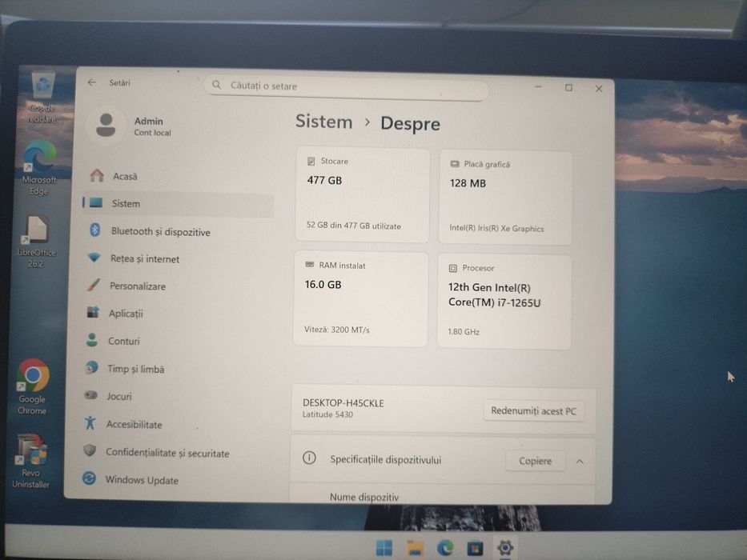Image resolution: width=747 pixels, height=560 pixels.
Task: Open the Placă grafică 128 MB card
Action: click(505, 198)
